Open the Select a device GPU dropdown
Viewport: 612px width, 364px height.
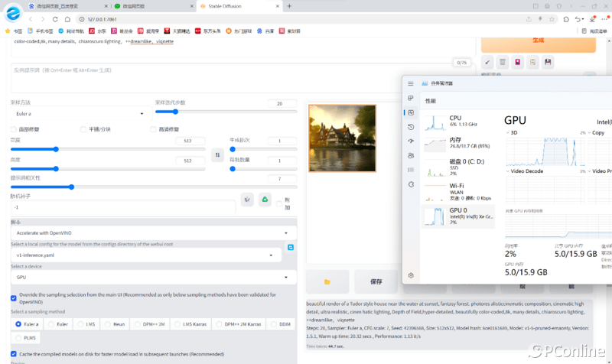click(153, 278)
